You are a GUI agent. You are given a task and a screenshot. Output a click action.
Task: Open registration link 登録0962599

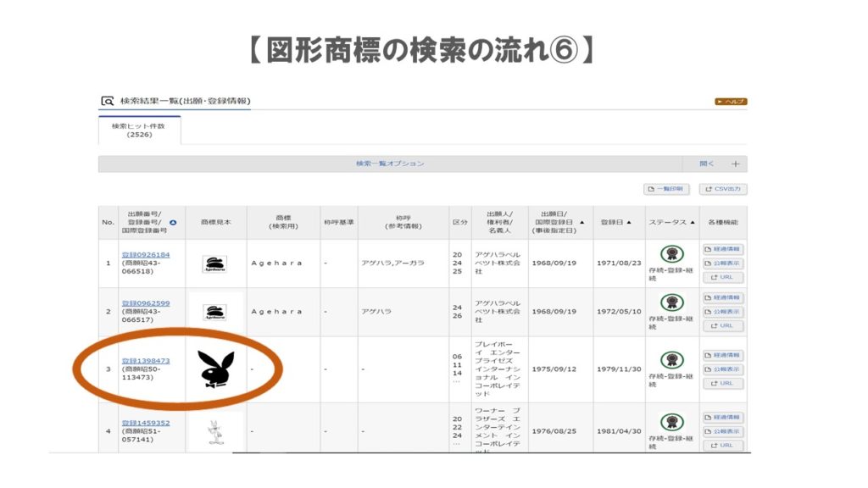point(146,302)
